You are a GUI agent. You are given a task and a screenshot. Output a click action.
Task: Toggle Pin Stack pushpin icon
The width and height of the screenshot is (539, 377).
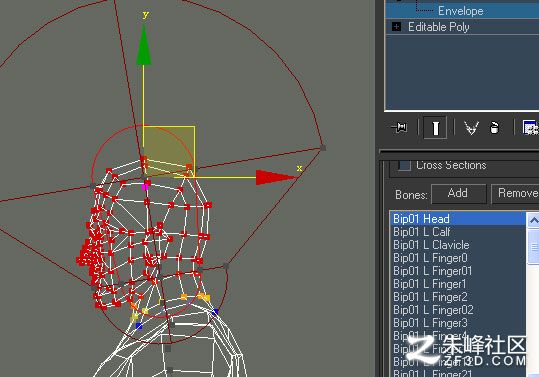tap(400, 127)
